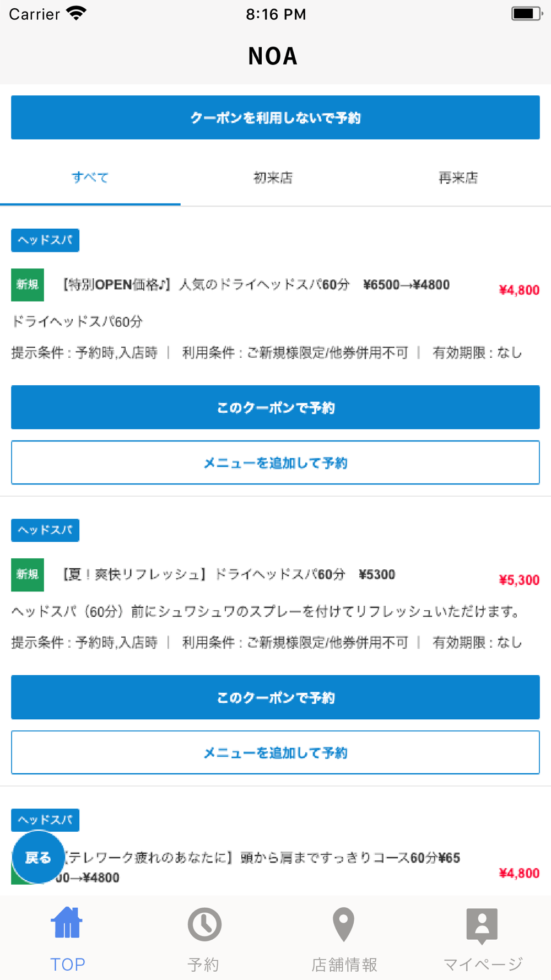This screenshot has height=980, width=551.
Task: Tap the green 新規 badge on ¥6500→¥4800 coupon
Action: [28, 285]
